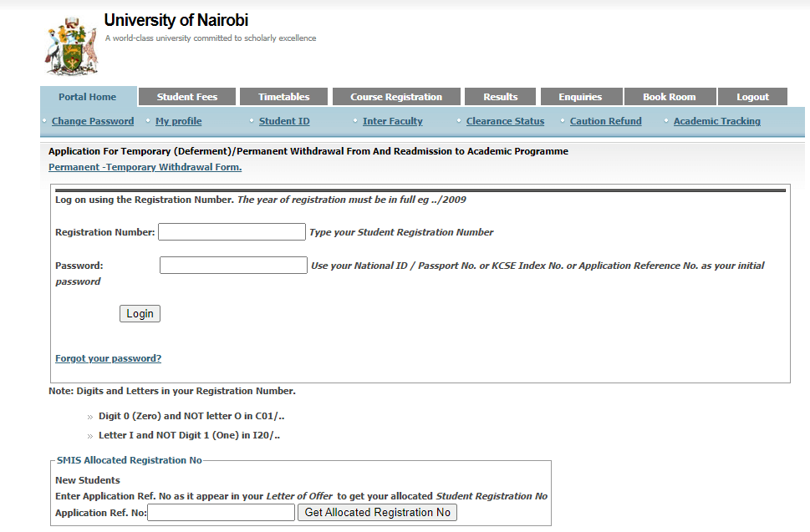Switch to the Timetables tab

click(x=283, y=97)
